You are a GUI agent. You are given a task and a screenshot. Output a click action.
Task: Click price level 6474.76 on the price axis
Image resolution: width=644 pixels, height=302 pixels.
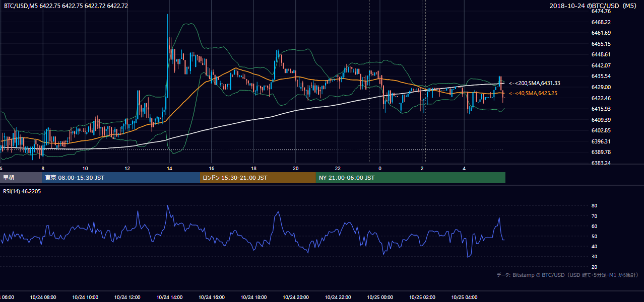[x=601, y=11]
